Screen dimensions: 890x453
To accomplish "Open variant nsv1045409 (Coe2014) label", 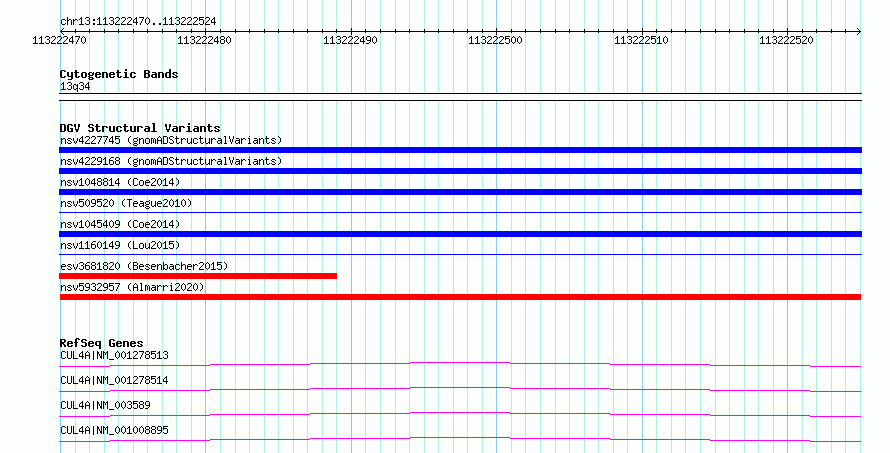I will (120, 224).
